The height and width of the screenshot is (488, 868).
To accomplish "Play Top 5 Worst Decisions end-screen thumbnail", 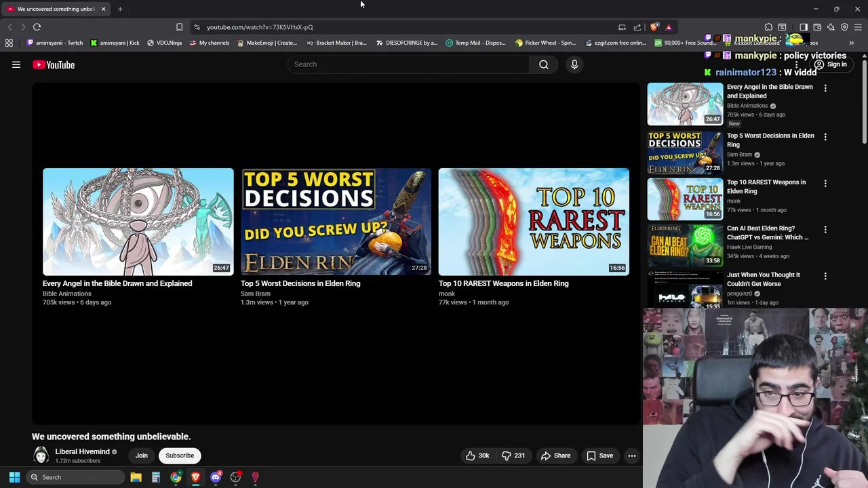I will 336,222.
